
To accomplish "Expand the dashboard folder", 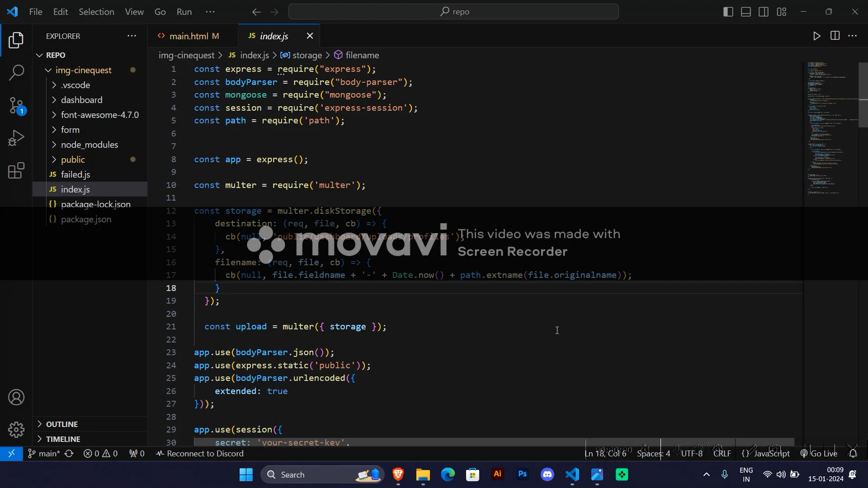I will (81, 100).
